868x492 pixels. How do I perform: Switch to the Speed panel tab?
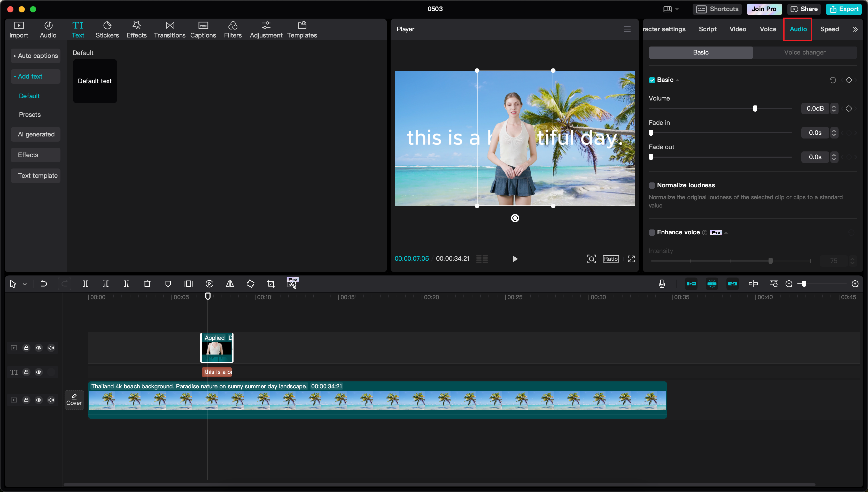tap(829, 29)
